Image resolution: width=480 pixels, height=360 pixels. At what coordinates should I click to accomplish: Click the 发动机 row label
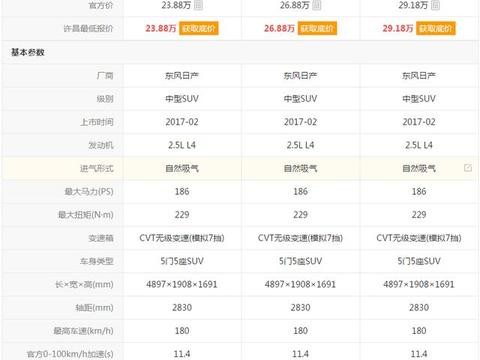(x=101, y=145)
